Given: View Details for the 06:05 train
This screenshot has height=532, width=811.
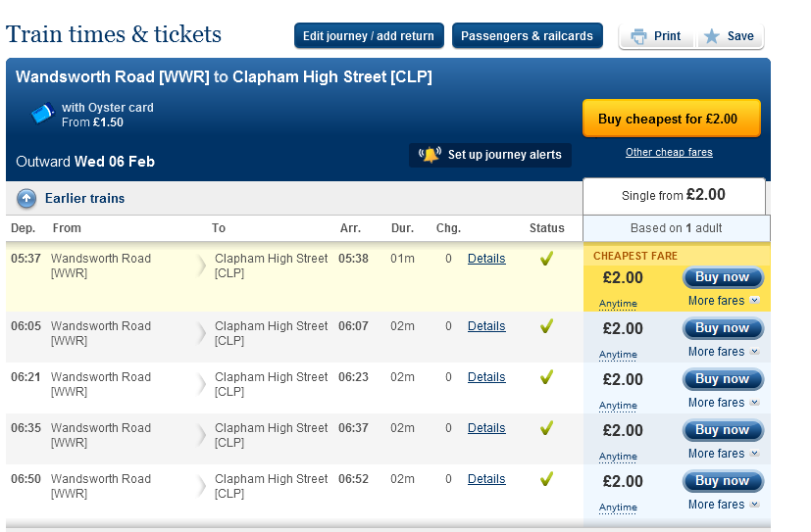Looking at the screenshot, I should [x=486, y=326].
